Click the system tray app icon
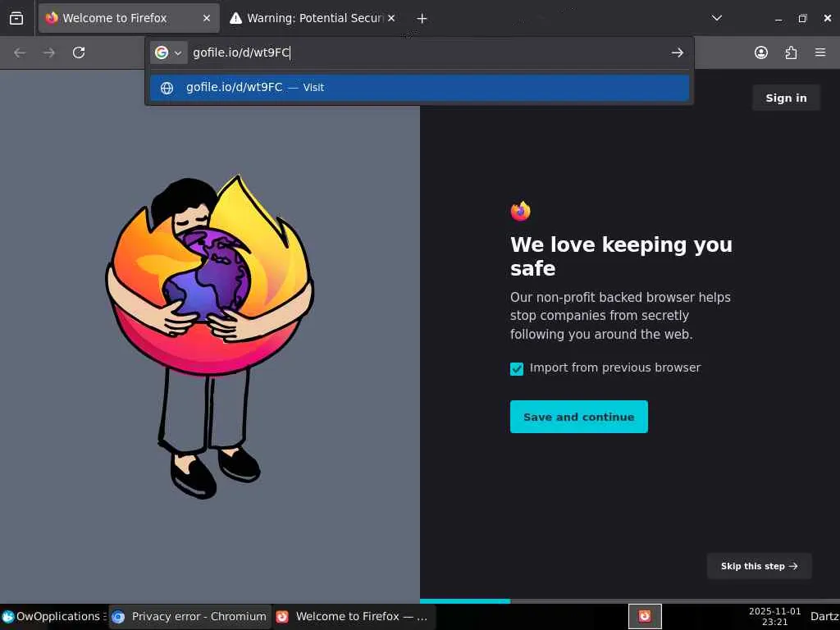The width and height of the screenshot is (840, 630). tap(645, 616)
